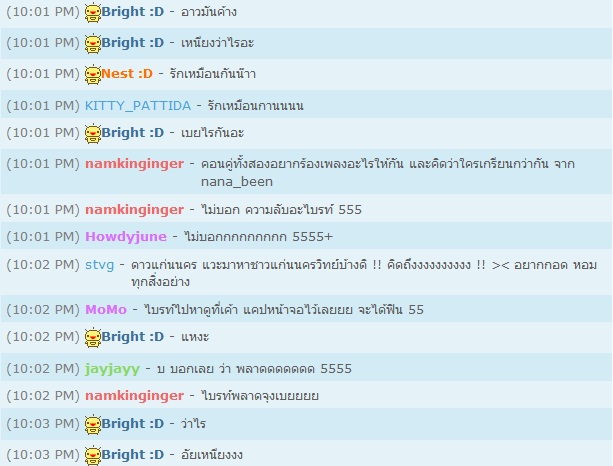Click the bee avatar on the last Bright :D message

tap(93, 456)
